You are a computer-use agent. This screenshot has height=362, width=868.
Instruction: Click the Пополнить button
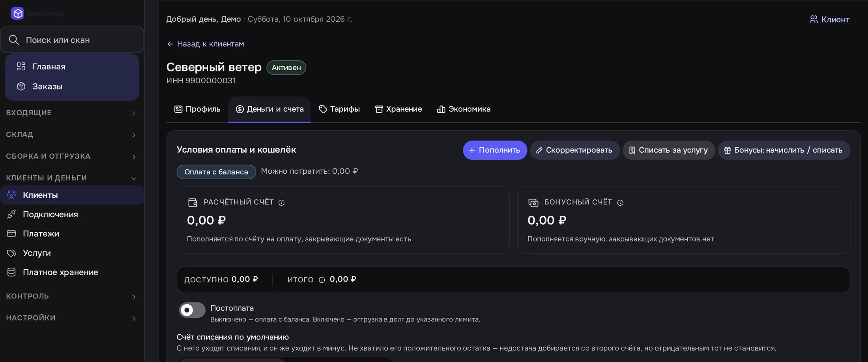pos(495,150)
